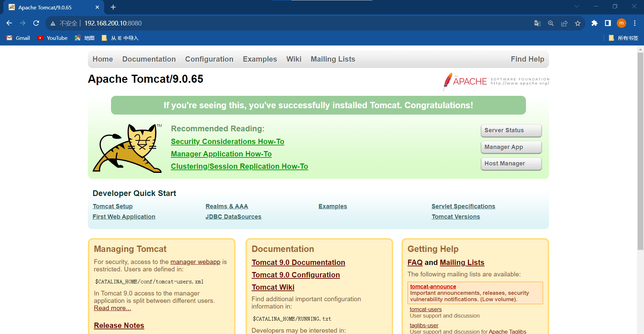The image size is (644, 334).
Task: Open the Apache Taglibs link
Action: pos(507,331)
